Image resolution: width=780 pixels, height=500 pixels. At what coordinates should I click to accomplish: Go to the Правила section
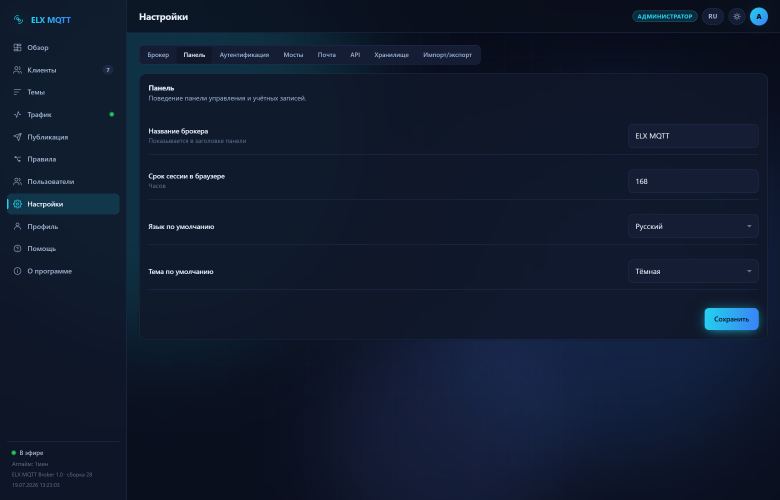click(63, 159)
